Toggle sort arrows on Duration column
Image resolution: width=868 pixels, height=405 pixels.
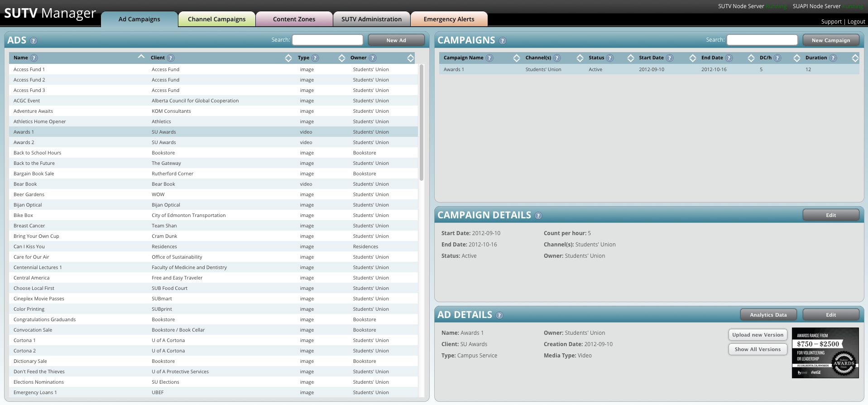[855, 58]
